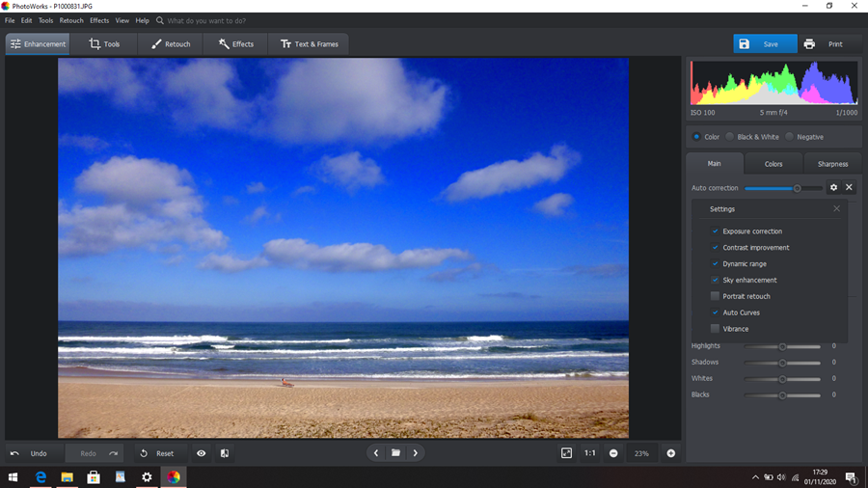Show hidden system tray icons
The height and width of the screenshot is (488, 868).
point(755,477)
